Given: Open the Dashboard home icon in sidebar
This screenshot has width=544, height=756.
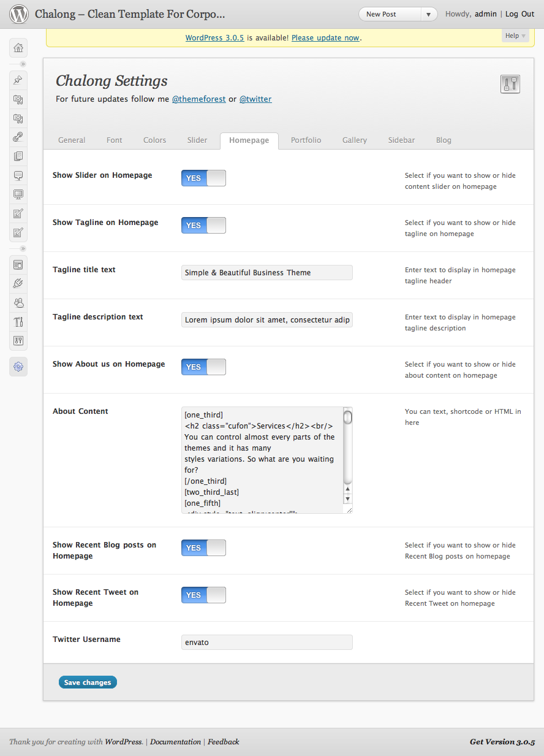Looking at the screenshot, I should [x=18, y=48].
